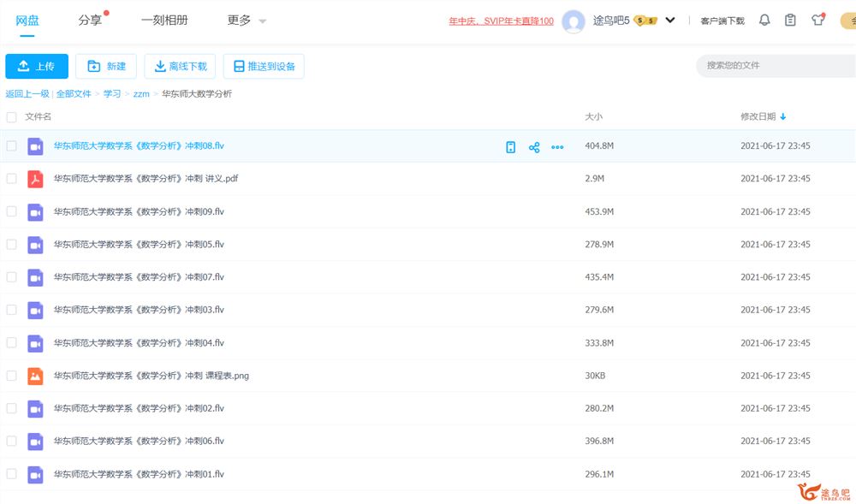Open file 华东师范大学数学系《数学分析》冲刺03.flv

139,309
